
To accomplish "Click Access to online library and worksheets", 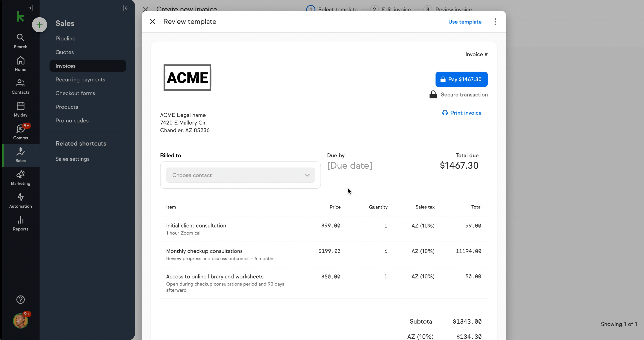I will [215, 277].
